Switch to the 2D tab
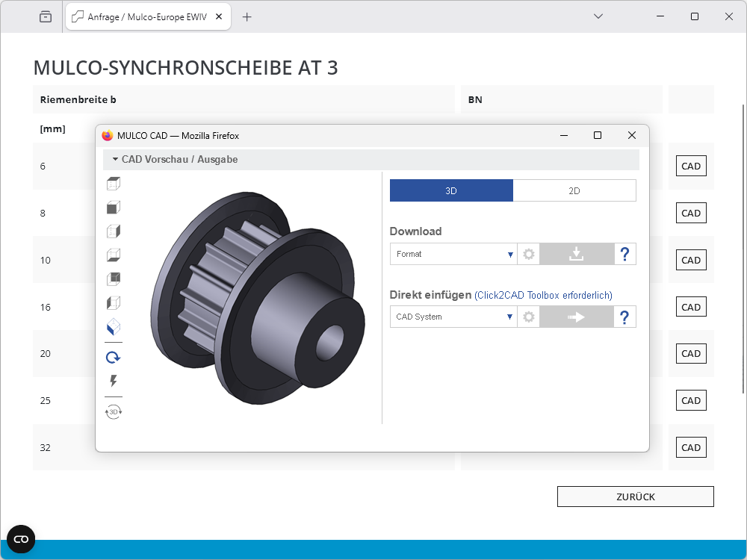 click(574, 190)
